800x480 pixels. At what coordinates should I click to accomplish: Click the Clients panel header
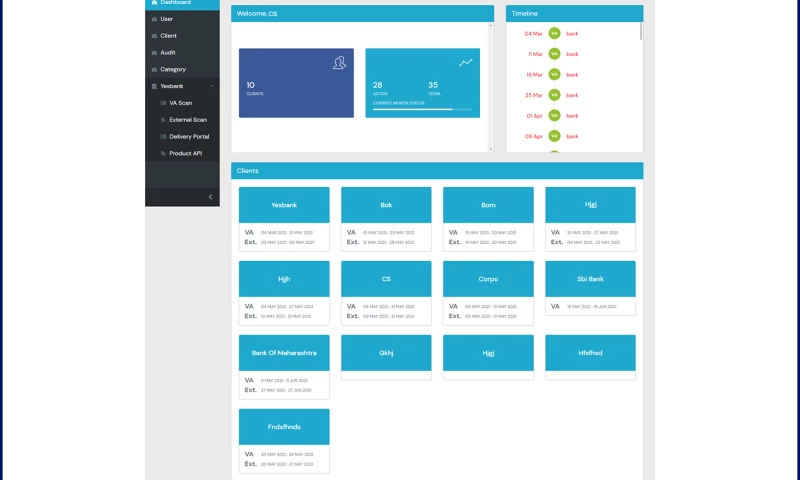(437, 170)
